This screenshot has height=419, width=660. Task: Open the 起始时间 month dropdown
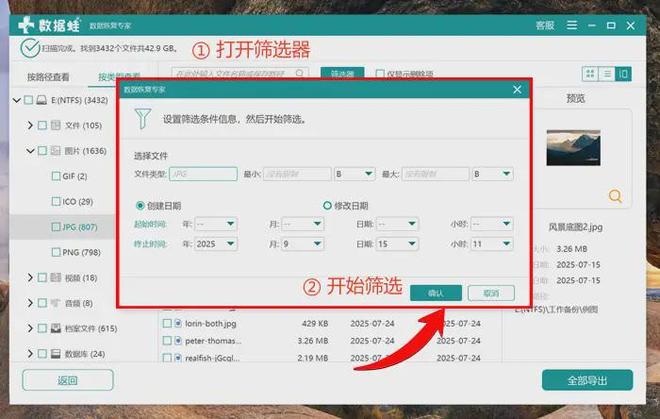tap(303, 224)
